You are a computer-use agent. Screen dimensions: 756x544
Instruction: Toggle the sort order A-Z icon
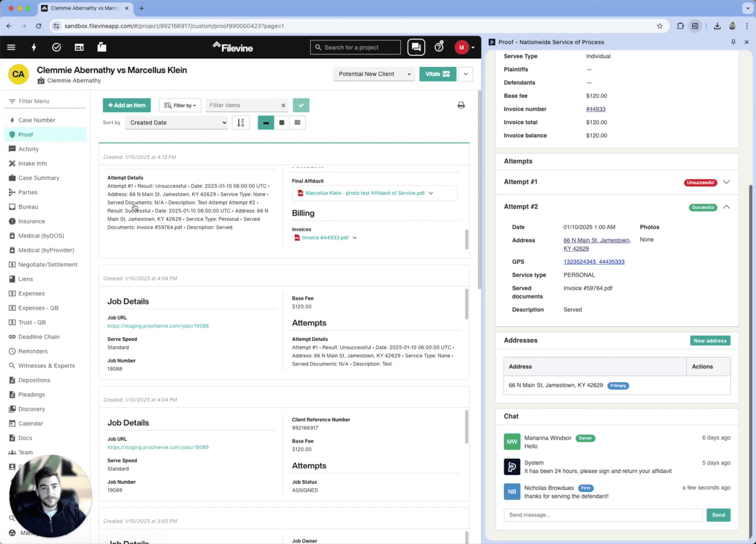(x=241, y=122)
